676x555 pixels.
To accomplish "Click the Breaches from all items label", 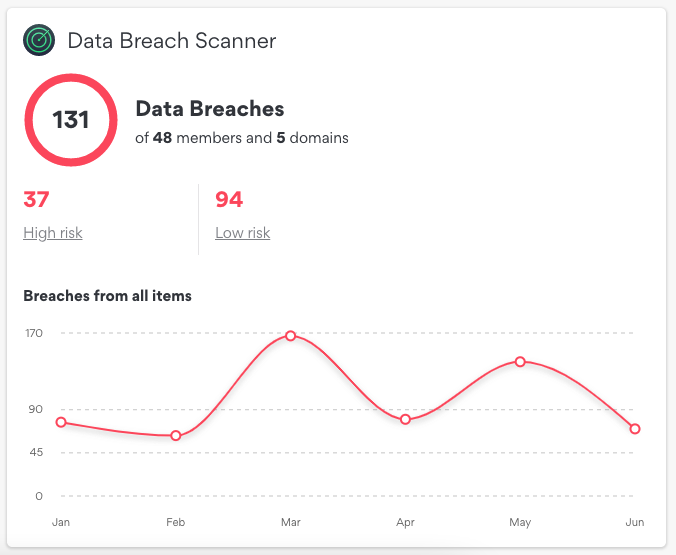I will click(107, 295).
